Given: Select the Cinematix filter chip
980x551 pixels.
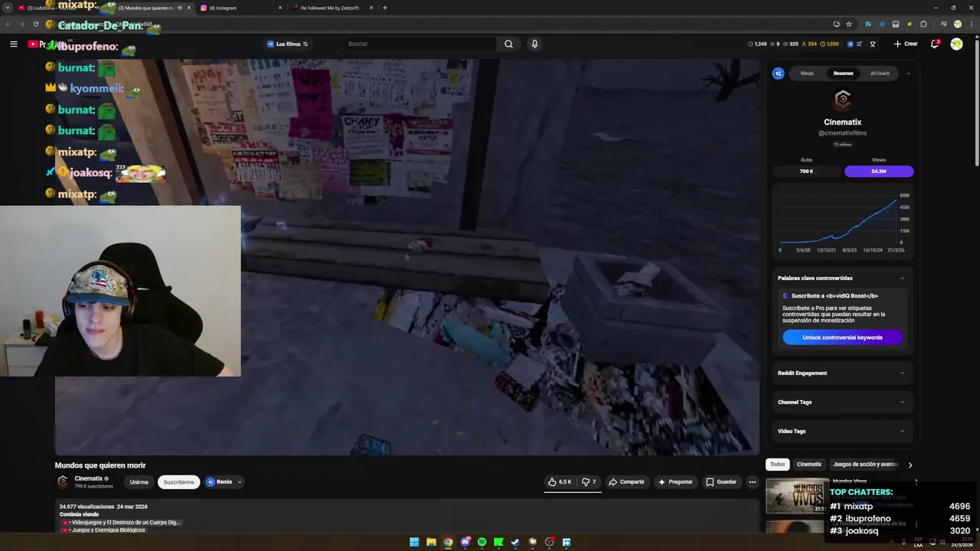Looking at the screenshot, I should [808, 465].
